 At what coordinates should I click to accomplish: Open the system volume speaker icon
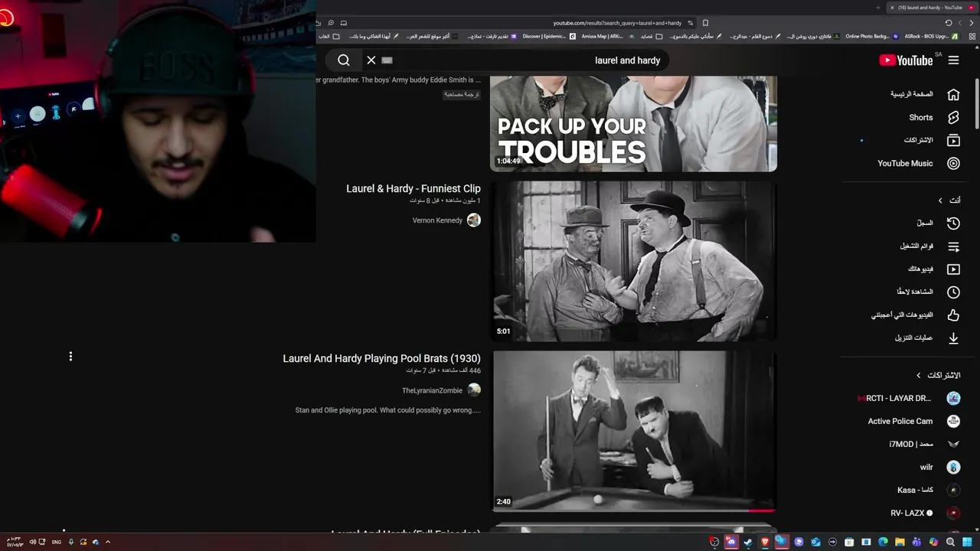point(32,542)
